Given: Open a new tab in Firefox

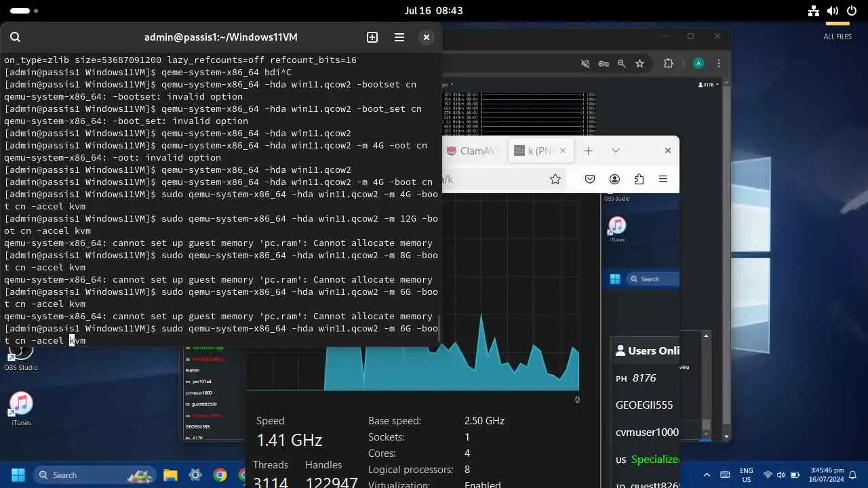Looking at the screenshot, I should click(x=589, y=150).
